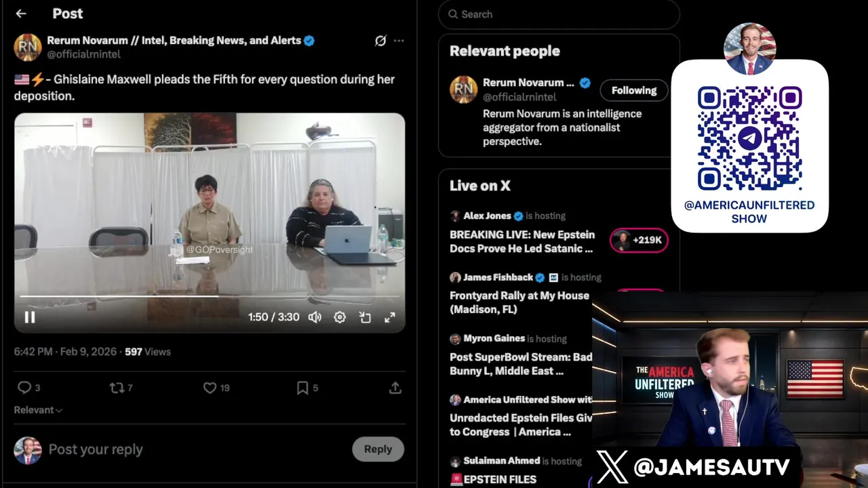Viewport: 868px width, 488px height.
Task: Open video settings gear
Action: [x=340, y=317]
